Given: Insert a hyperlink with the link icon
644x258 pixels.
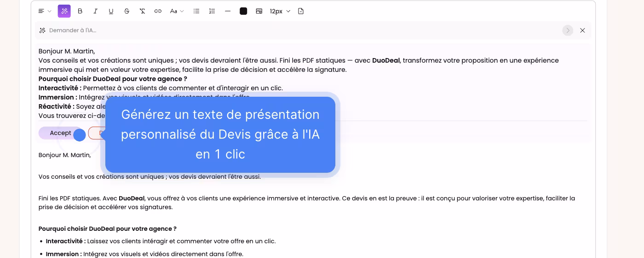Looking at the screenshot, I should pos(158,11).
